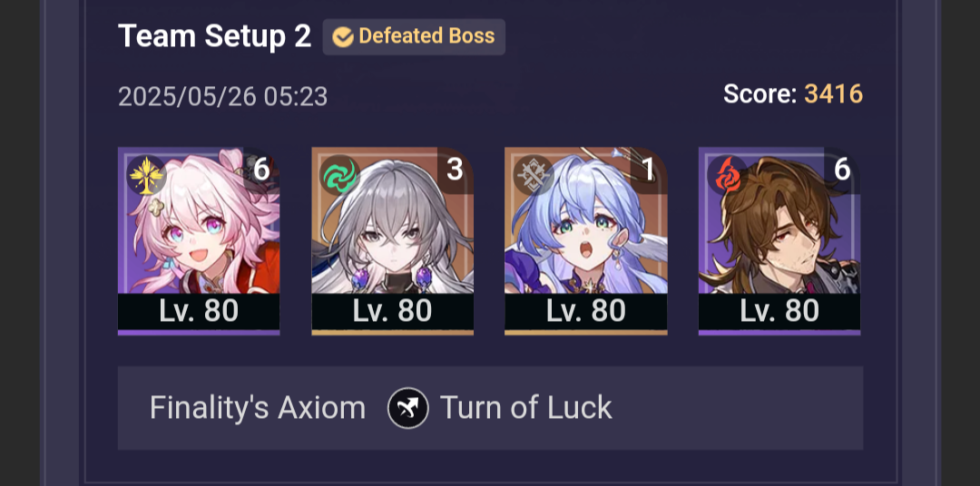
Task: Click the Team Setup 2 heading
Action: click(x=214, y=36)
